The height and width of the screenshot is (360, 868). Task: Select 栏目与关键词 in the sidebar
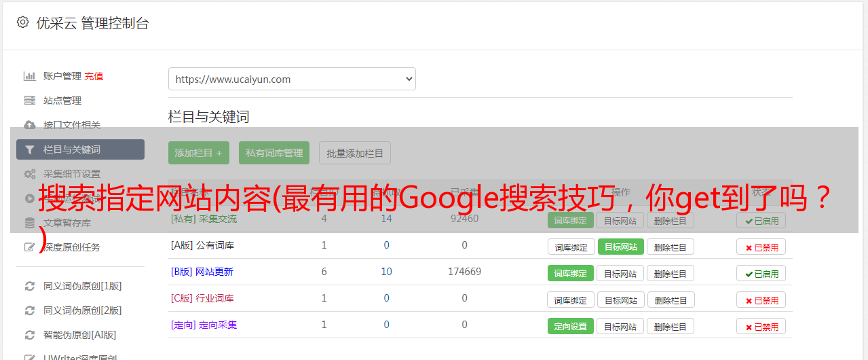click(80, 149)
